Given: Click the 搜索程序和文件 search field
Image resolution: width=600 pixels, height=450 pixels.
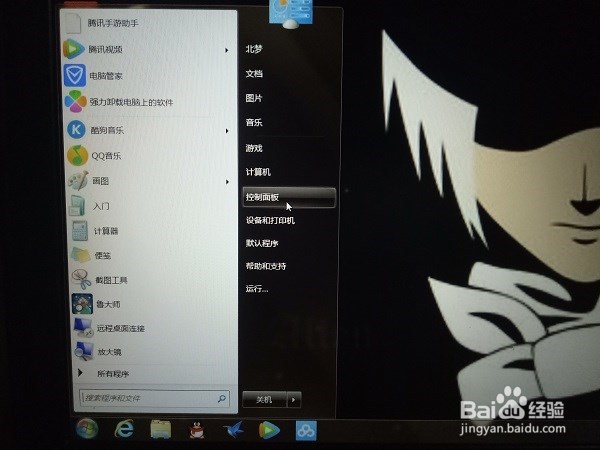Looking at the screenshot, I should click(x=155, y=398).
